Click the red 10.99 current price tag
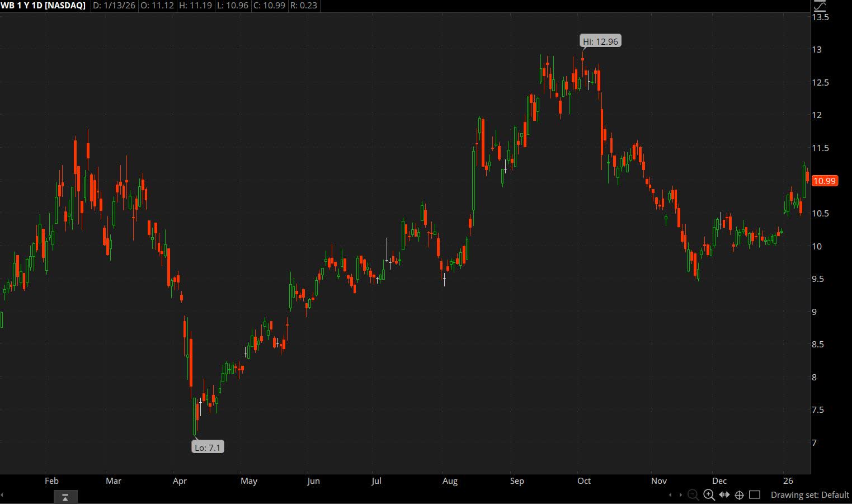Image resolution: width=852 pixels, height=504 pixels. [x=824, y=180]
